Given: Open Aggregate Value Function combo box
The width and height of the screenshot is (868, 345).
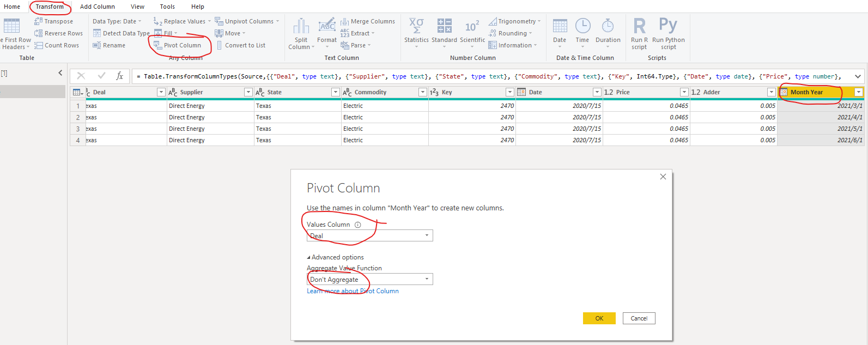Looking at the screenshot, I should coord(370,279).
